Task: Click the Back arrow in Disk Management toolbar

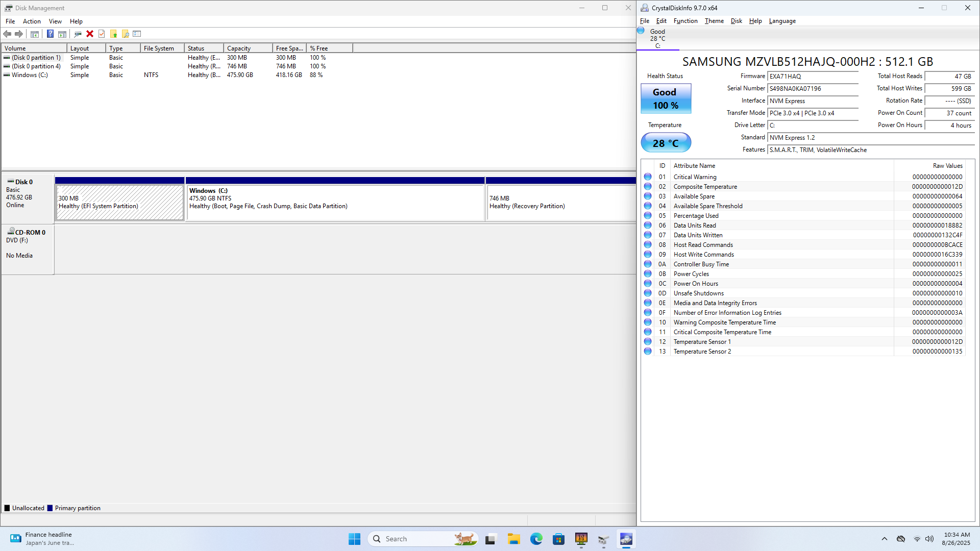Action: (x=7, y=34)
